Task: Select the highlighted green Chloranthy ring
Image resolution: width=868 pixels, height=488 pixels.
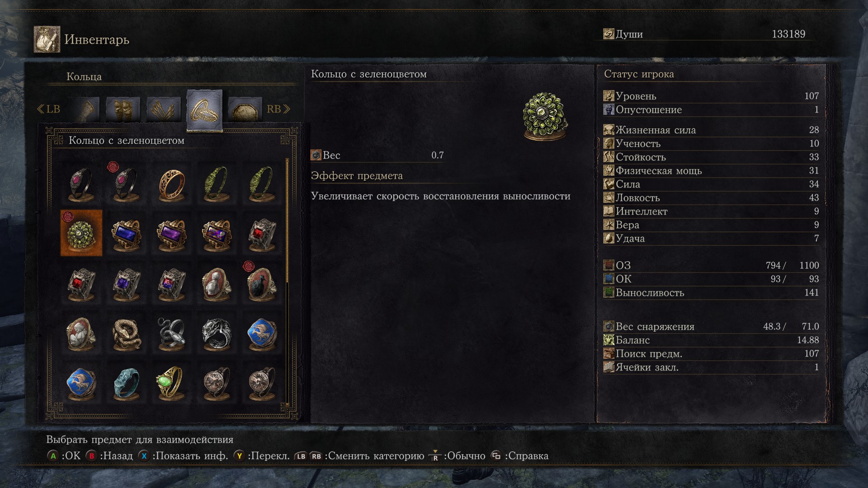Action: [x=81, y=233]
